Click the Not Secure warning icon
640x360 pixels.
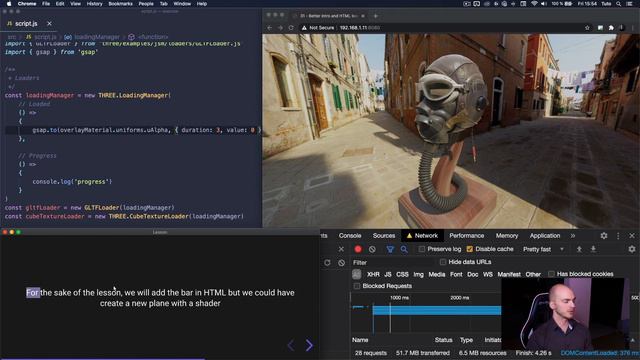[304, 28]
